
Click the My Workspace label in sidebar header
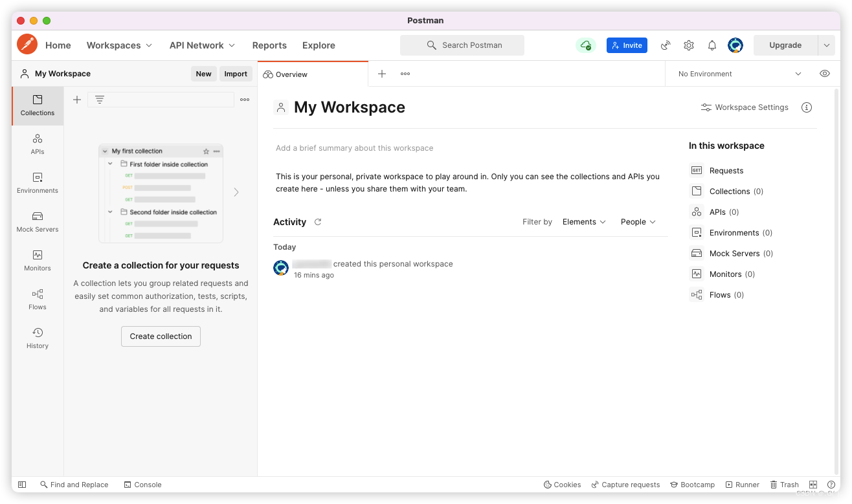point(63,74)
